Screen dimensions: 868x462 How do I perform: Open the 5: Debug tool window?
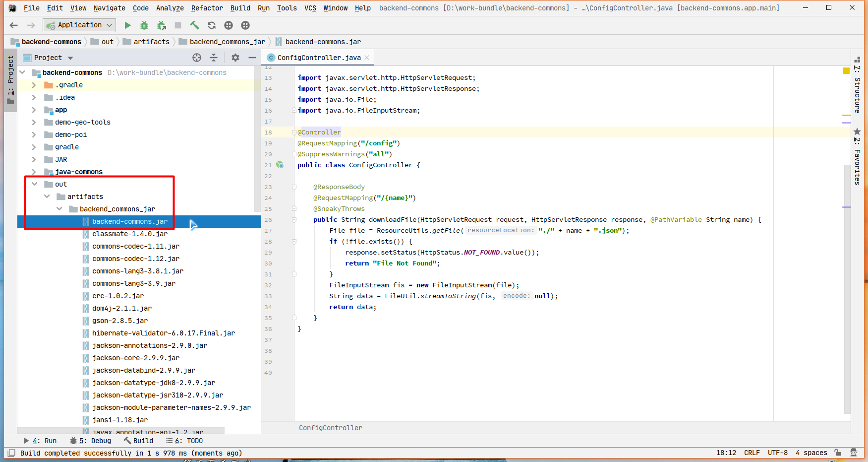[91, 441]
